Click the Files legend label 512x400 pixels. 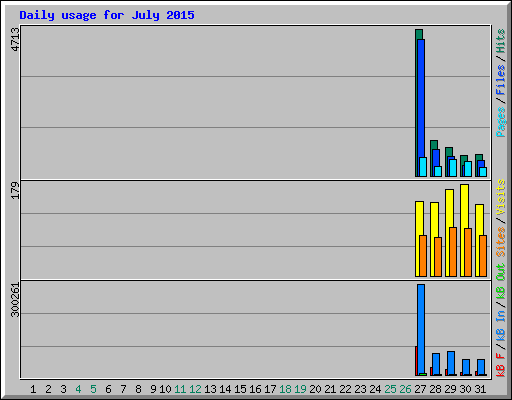pos(500,80)
